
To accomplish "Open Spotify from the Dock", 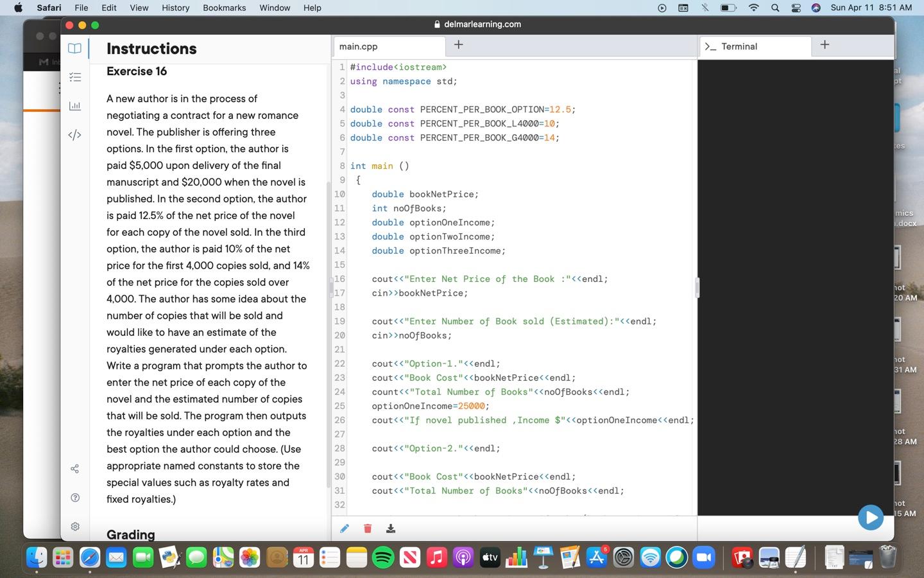I will click(x=383, y=557).
